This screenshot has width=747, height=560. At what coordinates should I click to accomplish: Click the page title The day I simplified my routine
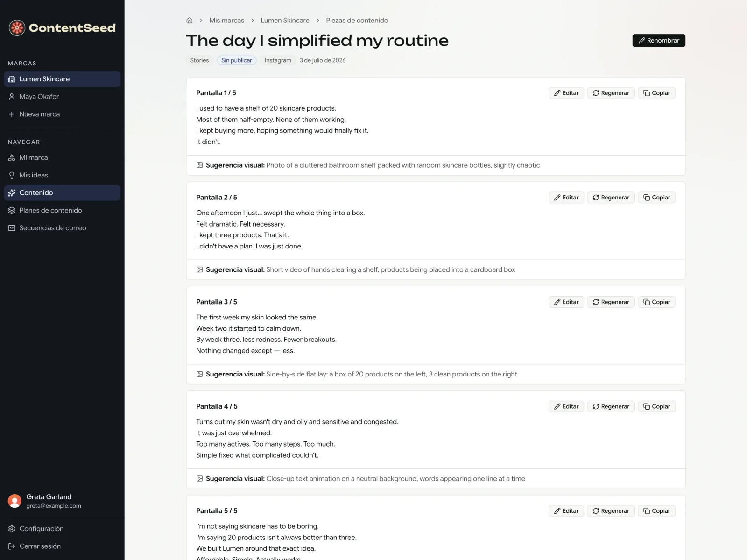pos(317,41)
